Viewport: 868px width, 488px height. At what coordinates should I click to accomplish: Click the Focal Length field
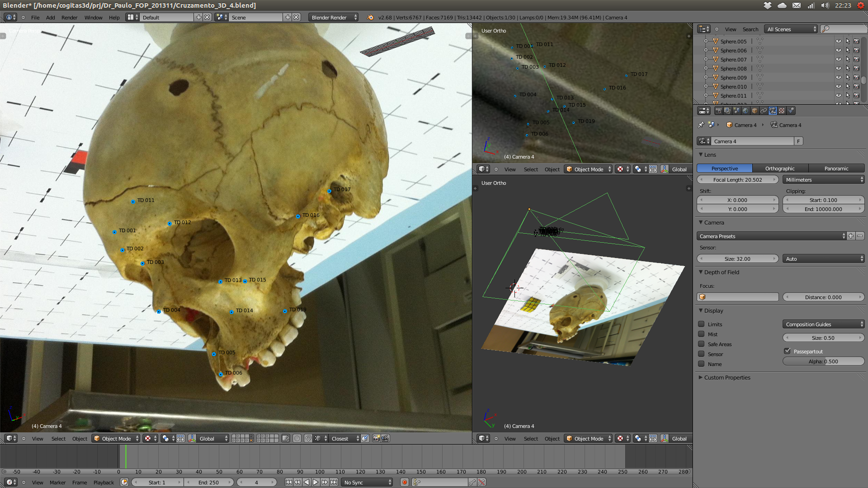[737, 180]
